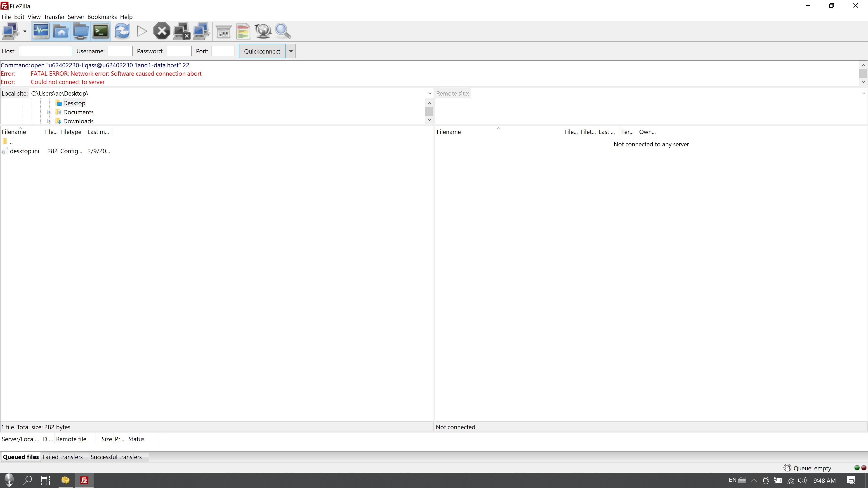Select the Successful transfers tab
868x488 pixels.
tap(116, 457)
